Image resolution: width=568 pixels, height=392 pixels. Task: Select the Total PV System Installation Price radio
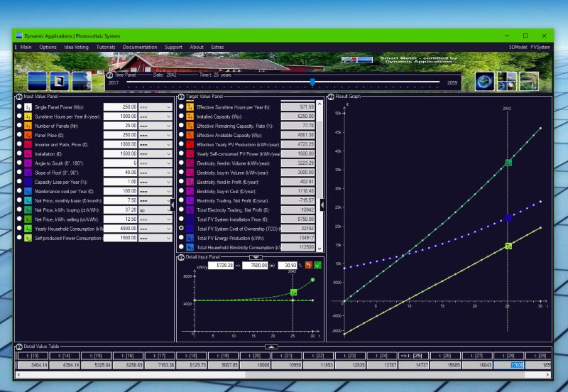pos(181,219)
